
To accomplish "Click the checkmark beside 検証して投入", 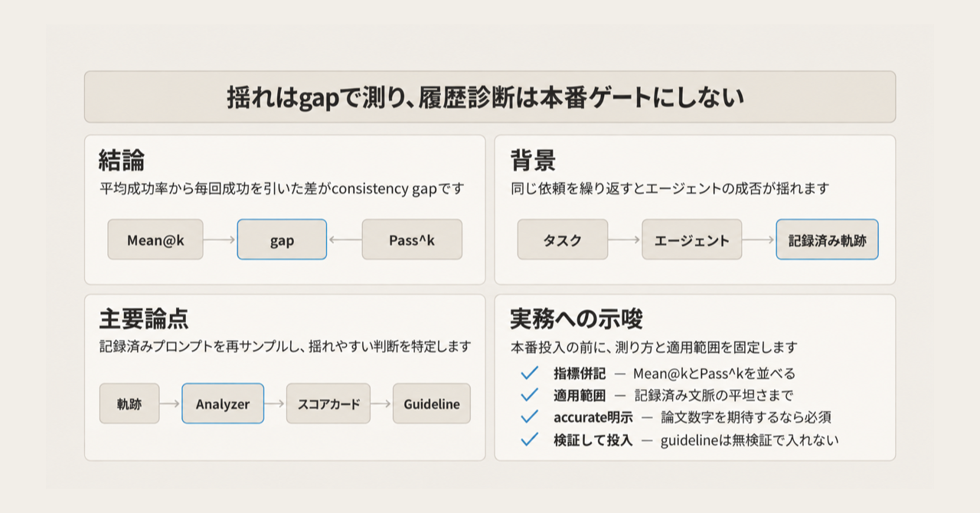I will [529, 439].
